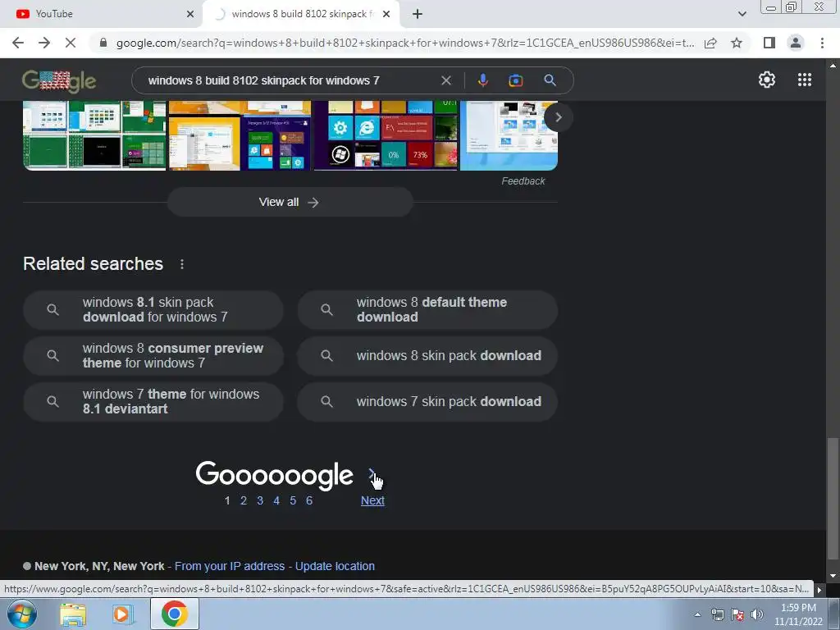Click the network tray icon
The width and height of the screenshot is (840, 630).
click(717, 614)
